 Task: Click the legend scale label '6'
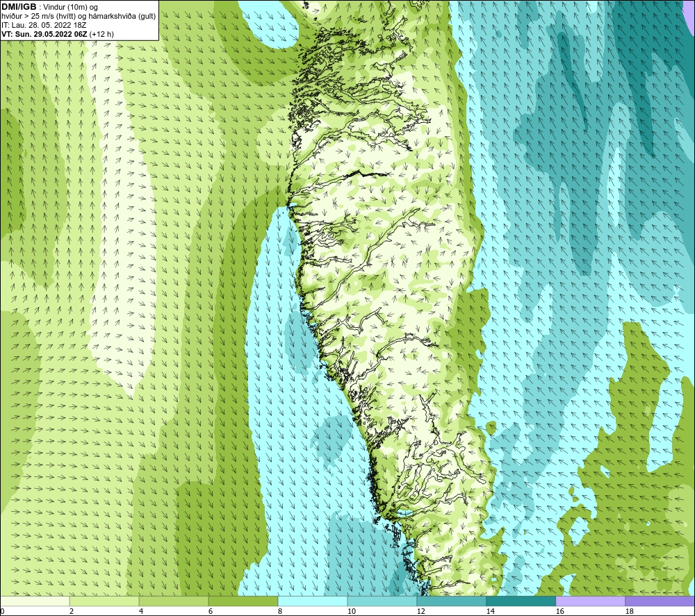(210, 612)
